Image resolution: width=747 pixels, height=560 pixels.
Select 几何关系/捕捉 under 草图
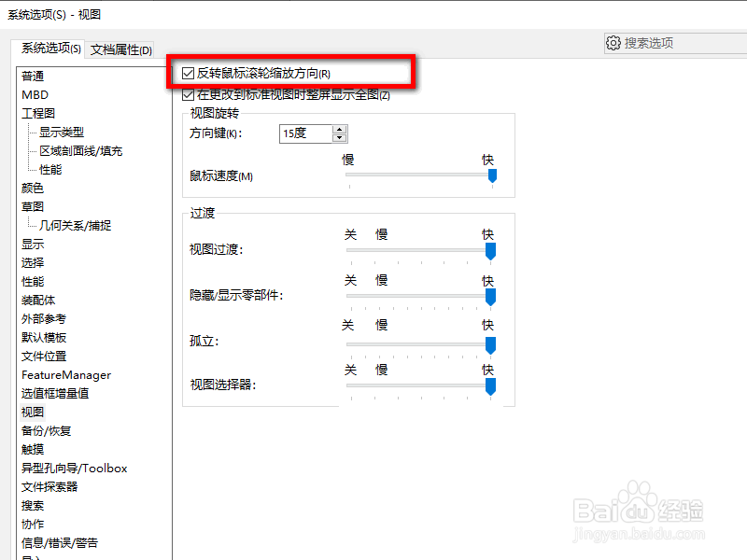click(73, 225)
